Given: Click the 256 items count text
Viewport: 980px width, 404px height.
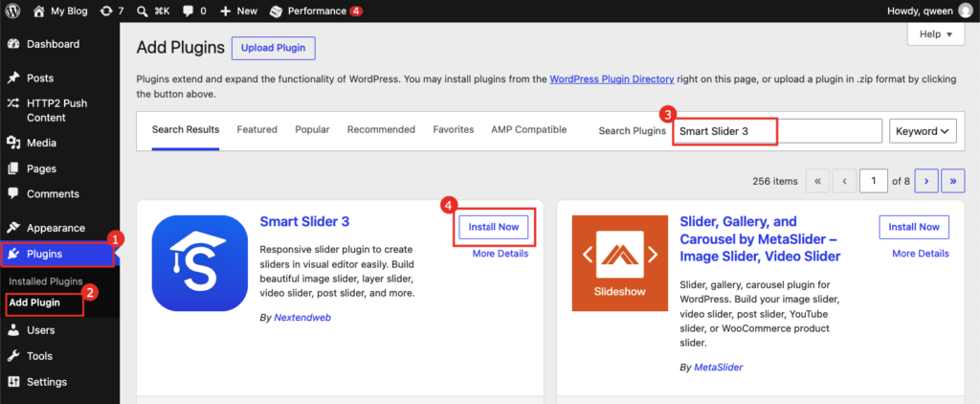Looking at the screenshot, I should [775, 181].
